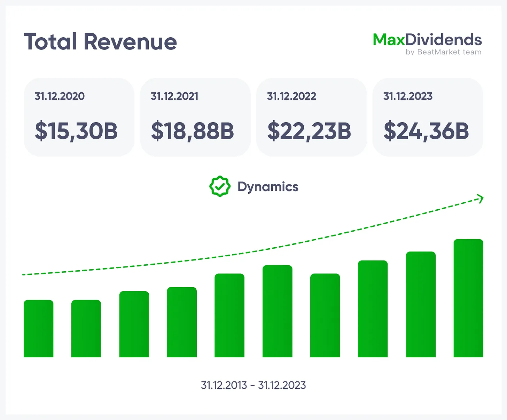Click the MaxDividends logo
This screenshot has width=507, height=420.
click(x=427, y=40)
